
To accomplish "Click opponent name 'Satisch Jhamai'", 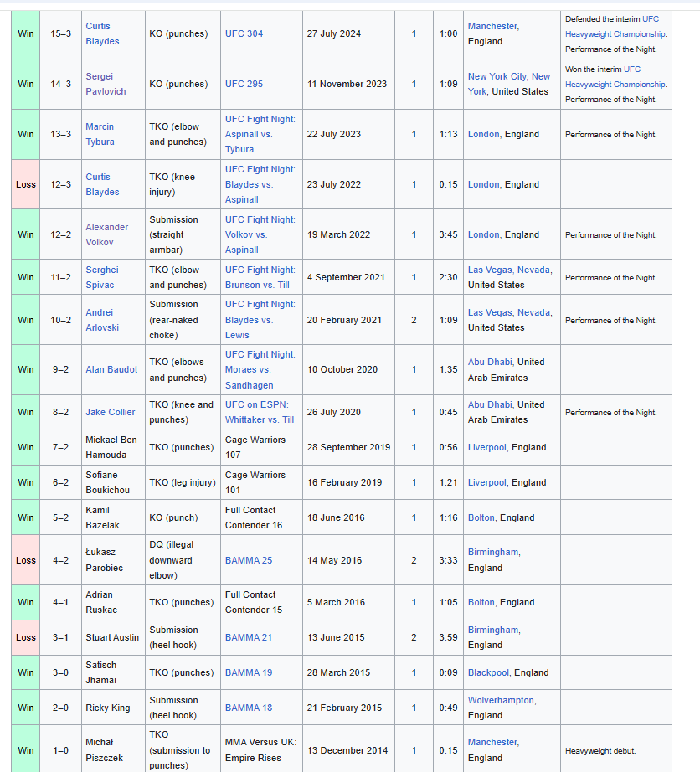I will click(x=101, y=672).
